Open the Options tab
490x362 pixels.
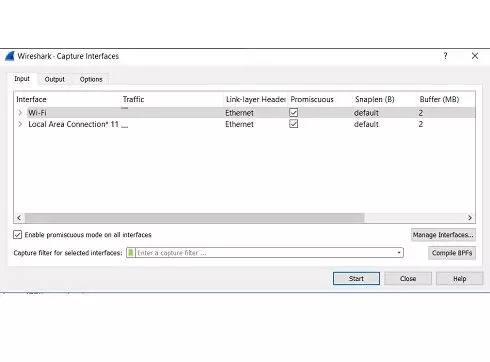[91, 79]
